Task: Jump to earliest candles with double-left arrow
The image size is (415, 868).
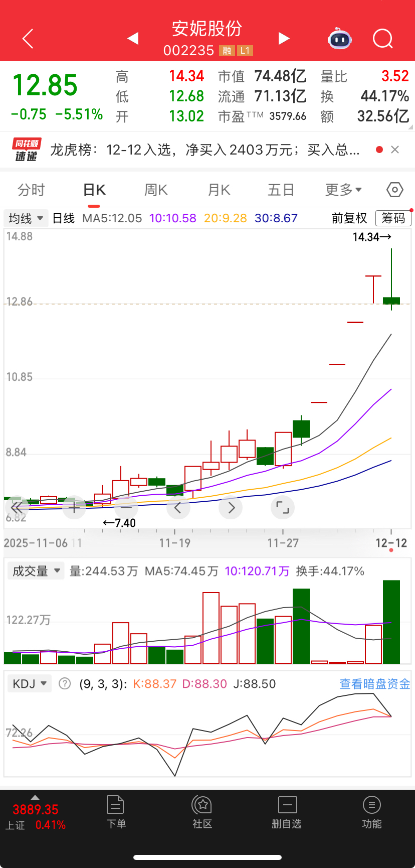Action: pyautogui.click(x=16, y=508)
